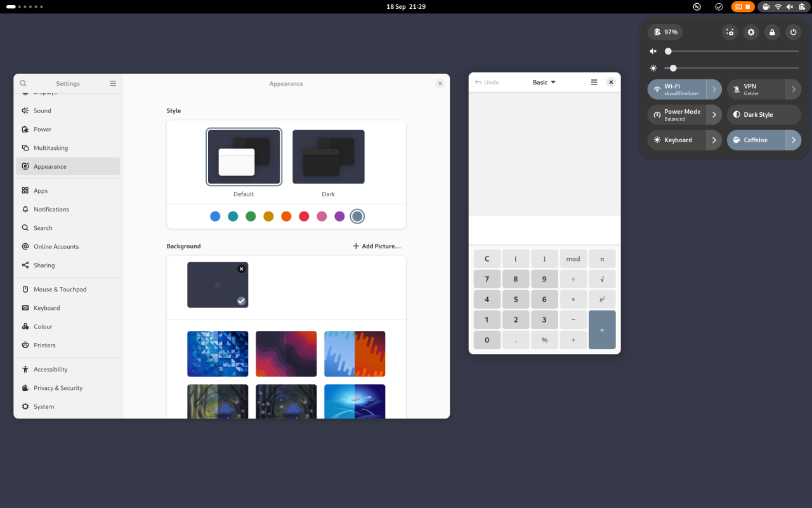The height and width of the screenshot is (508, 812).
Task: Pick the green accent color
Action: pyautogui.click(x=251, y=216)
